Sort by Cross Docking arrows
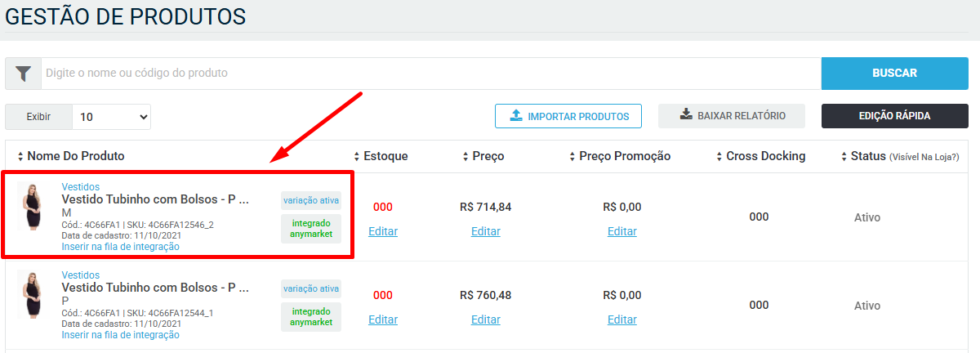 719,156
